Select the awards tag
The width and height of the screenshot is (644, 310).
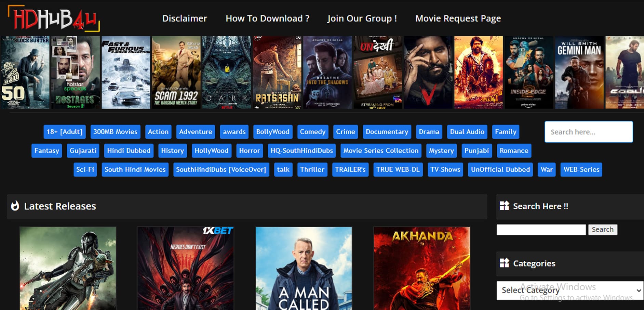234,132
